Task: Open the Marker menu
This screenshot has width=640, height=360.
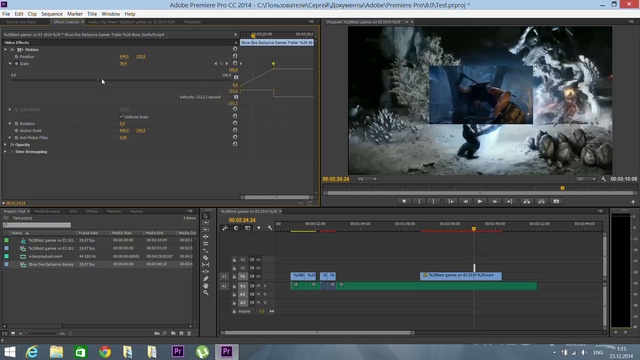Action: pyautogui.click(x=75, y=13)
